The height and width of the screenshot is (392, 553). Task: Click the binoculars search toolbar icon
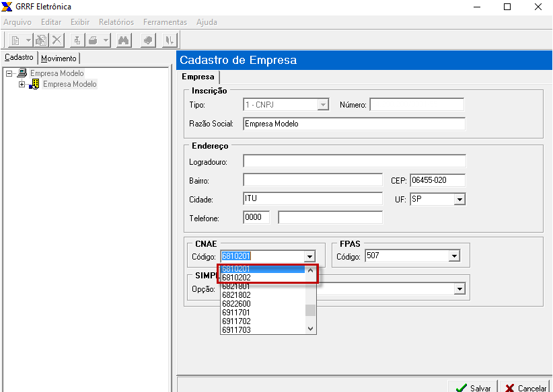(124, 40)
